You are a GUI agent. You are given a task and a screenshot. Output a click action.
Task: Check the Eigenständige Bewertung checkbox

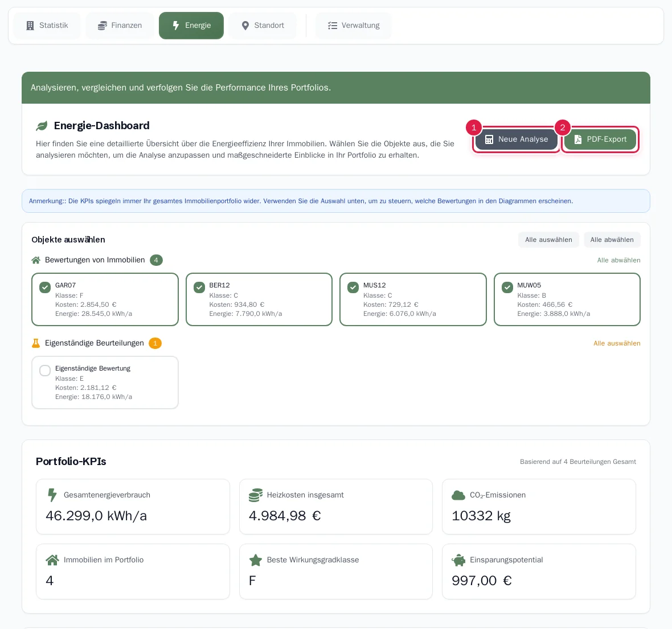(45, 371)
